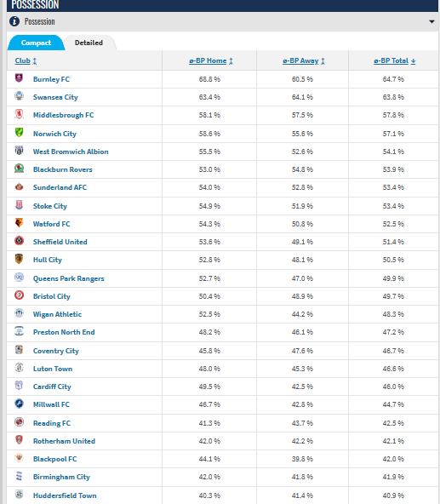Click the Burnley FC club crest
440x504 pixels.
pos(19,78)
